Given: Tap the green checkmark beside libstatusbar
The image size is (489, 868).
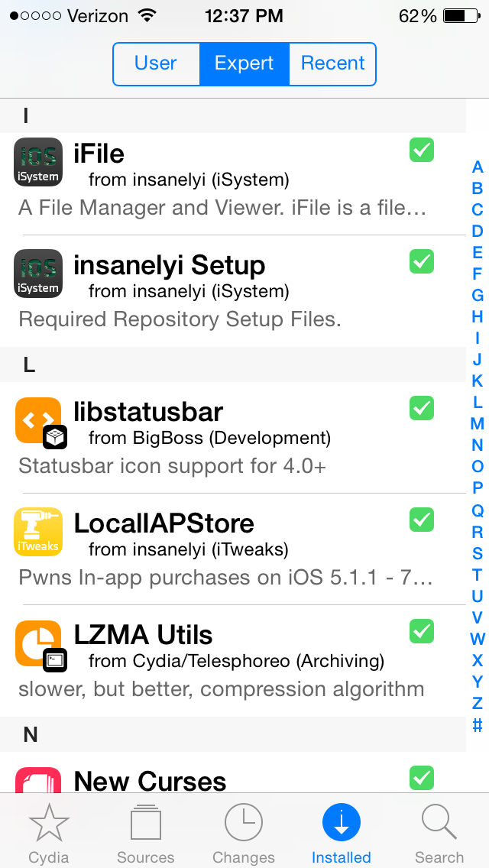Looking at the screenshot, I should pos(422,409).
